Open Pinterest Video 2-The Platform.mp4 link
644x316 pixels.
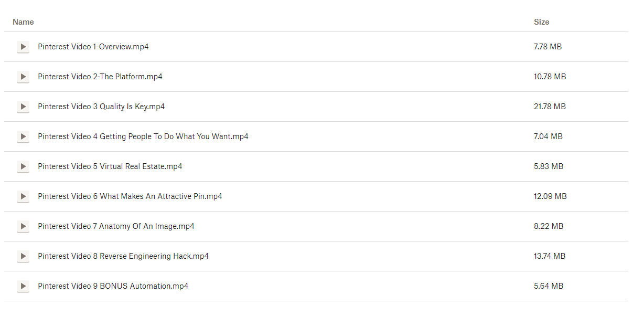click(x=100, y=77)
